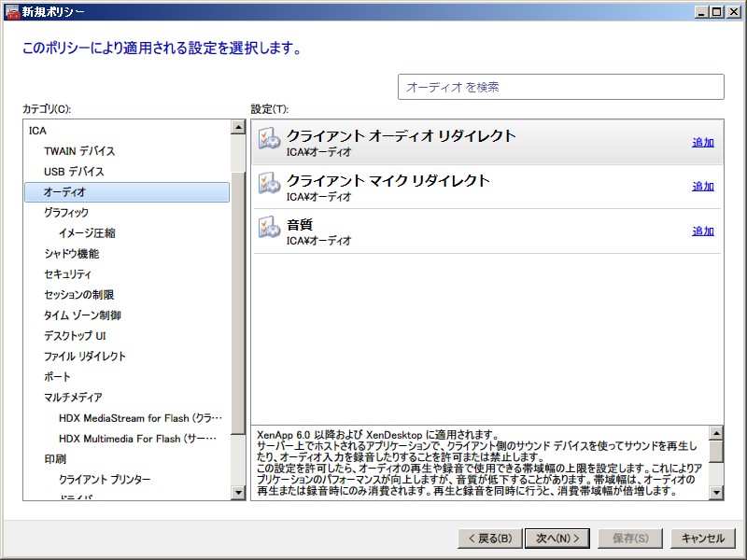Click the 音質 setting icon
This screenshot has height=560, width=747.
270,227
